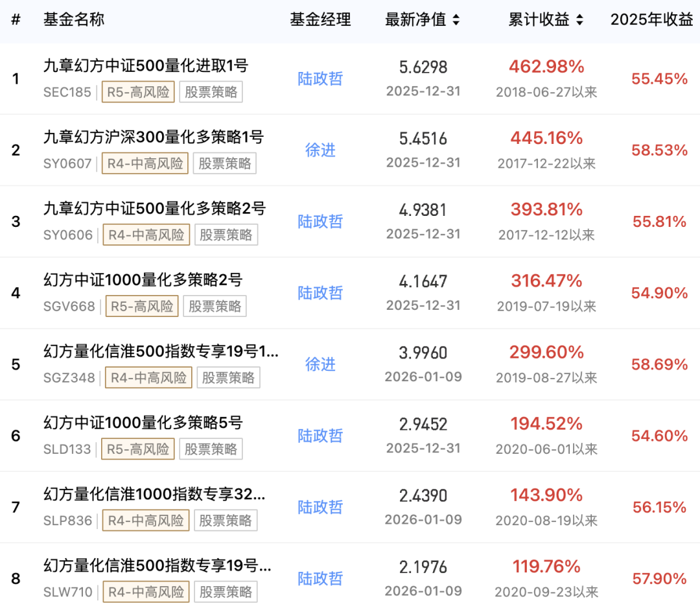
Task: Open fund manager 陆政哲's profile from row 1
Action: [320, 78]
